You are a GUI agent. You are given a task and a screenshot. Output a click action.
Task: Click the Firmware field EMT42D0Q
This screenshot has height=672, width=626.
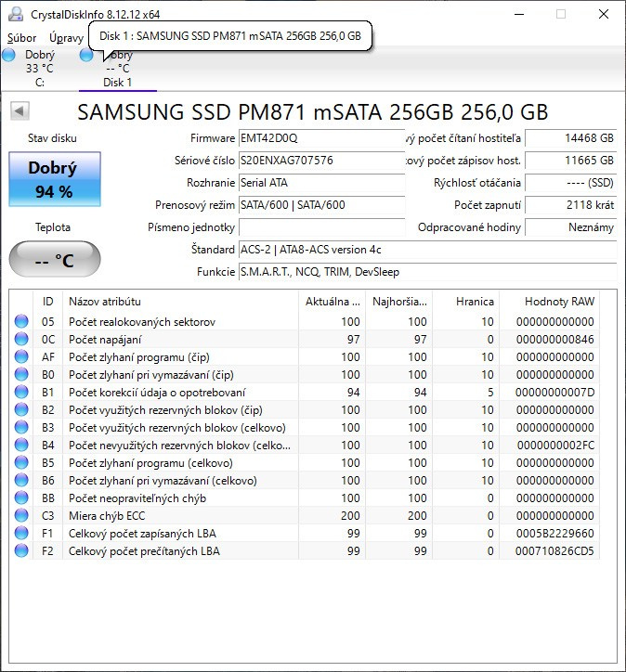[321, 138]
